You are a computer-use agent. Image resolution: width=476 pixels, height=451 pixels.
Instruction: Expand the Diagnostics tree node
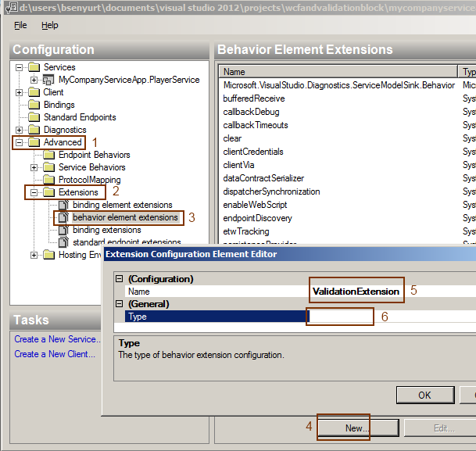[x=20, y=130]
